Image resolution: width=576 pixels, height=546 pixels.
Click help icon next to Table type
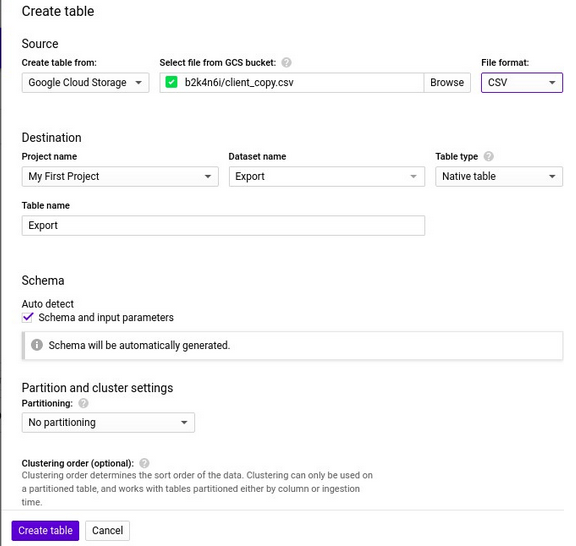[488, 156]
